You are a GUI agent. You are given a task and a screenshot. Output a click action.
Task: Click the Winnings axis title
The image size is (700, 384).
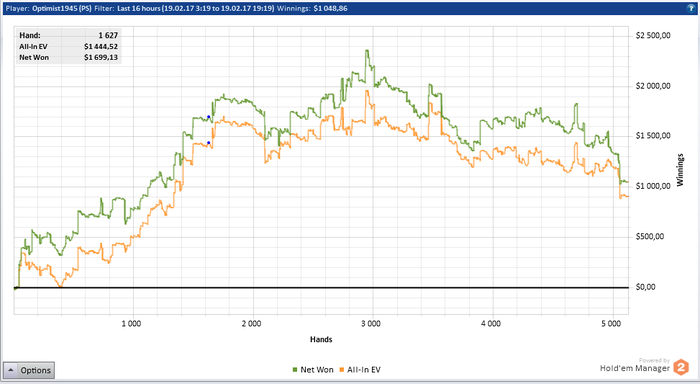pyautogui.click(x=680, y=170)
